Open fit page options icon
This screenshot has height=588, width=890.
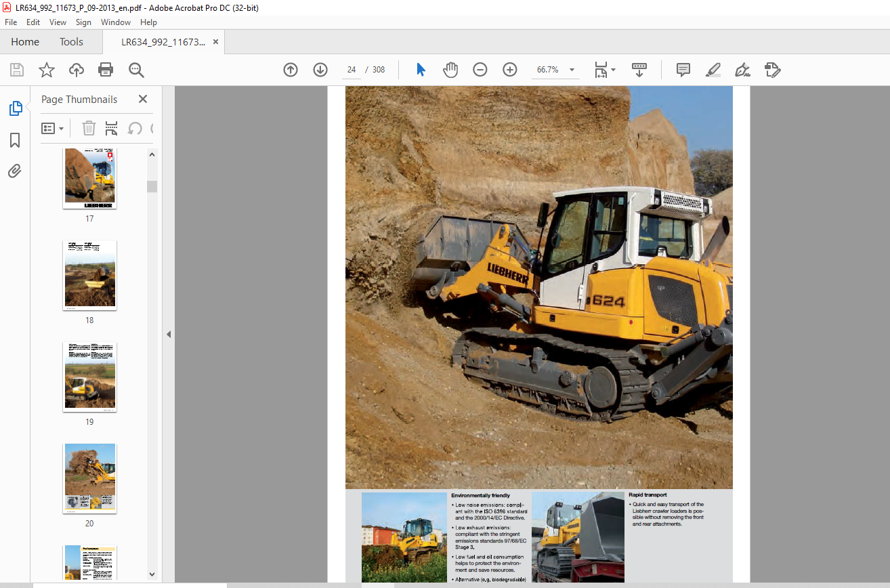pyautogui.click(x=604, y=70)
